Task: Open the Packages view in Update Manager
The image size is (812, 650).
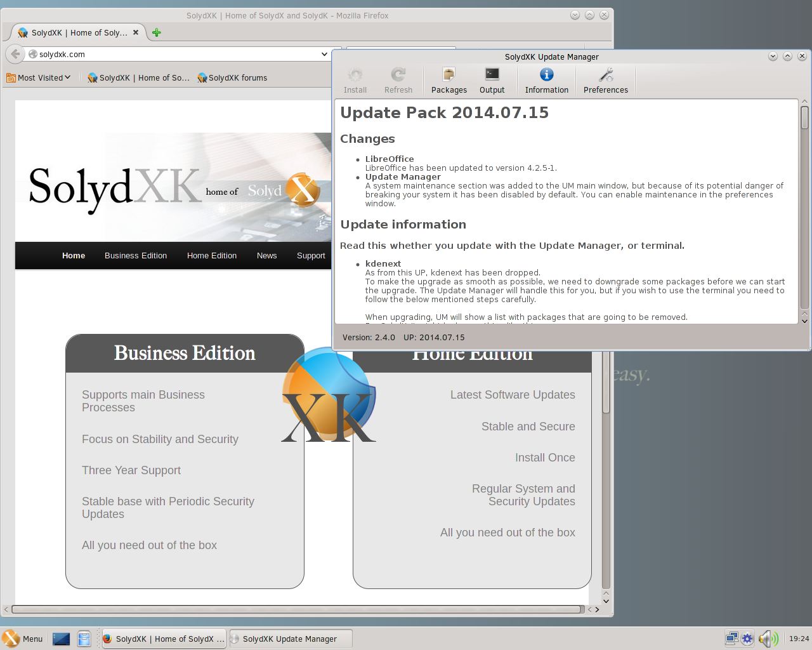Action: (x=449, y=81)
